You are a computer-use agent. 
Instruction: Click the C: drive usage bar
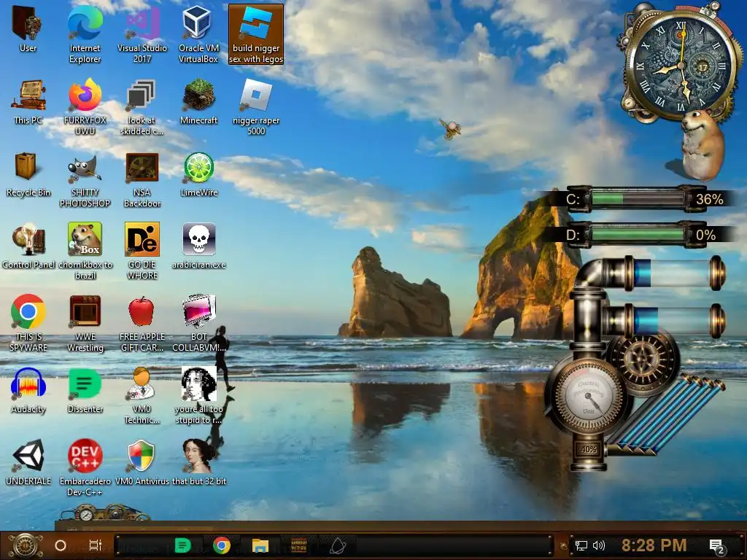[x=638, y=199]
